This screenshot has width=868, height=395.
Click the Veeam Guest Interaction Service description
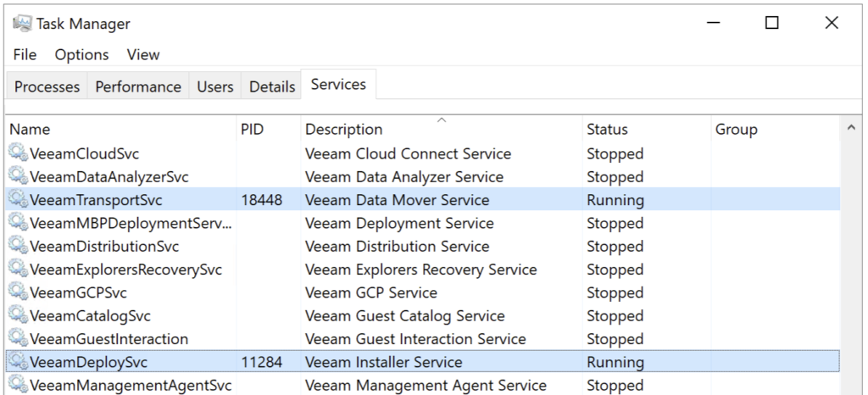point(415,339)
